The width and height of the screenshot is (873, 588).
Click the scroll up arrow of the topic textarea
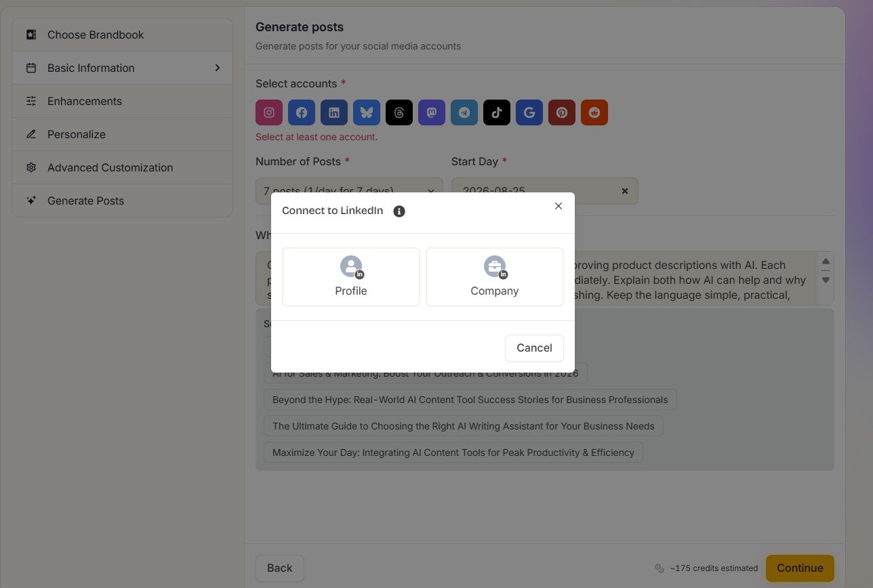(826, 261)
